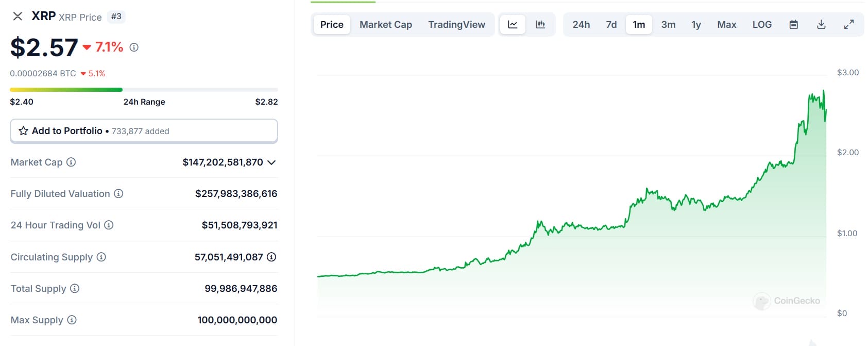The height and width of the screenshot is (346, 868).
Task: Open 24 Hour Trading Vol info icon
Action: pos(109,225)
